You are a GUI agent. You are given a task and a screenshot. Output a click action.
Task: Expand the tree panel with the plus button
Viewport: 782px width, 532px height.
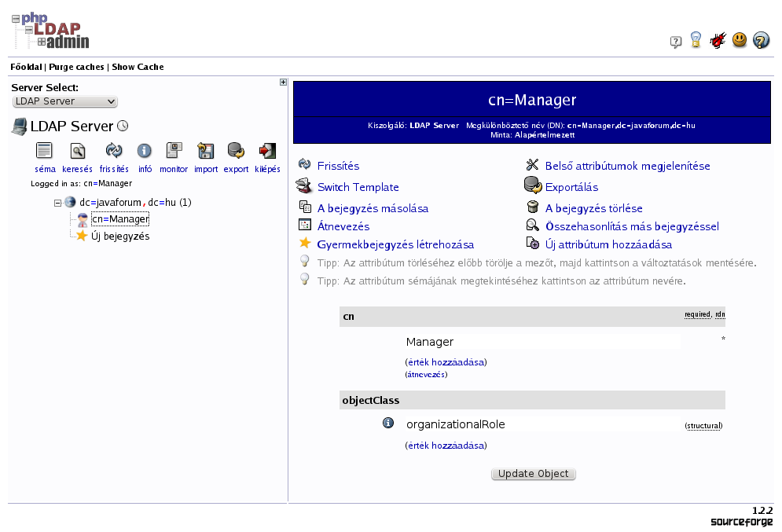(283, 83)
